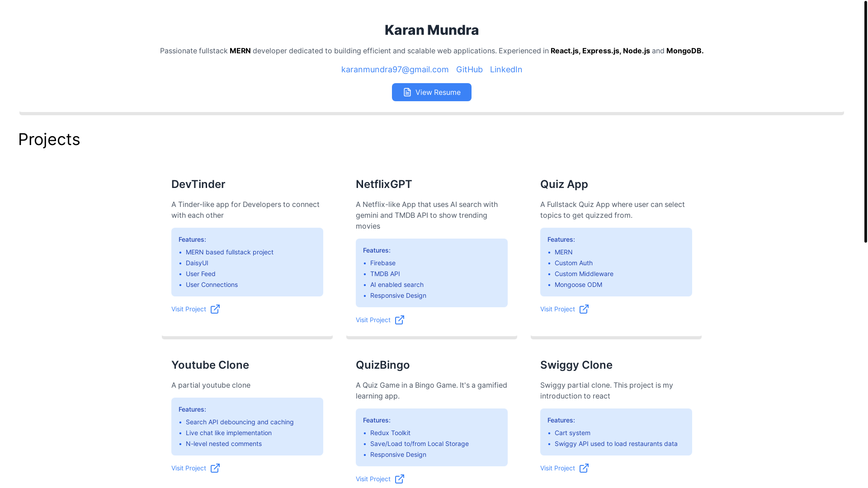Image resolution: width=868 pixels, height=488 pixels.
Task: Click the 'User Connections' feature item
Action: tap(212, 285)
